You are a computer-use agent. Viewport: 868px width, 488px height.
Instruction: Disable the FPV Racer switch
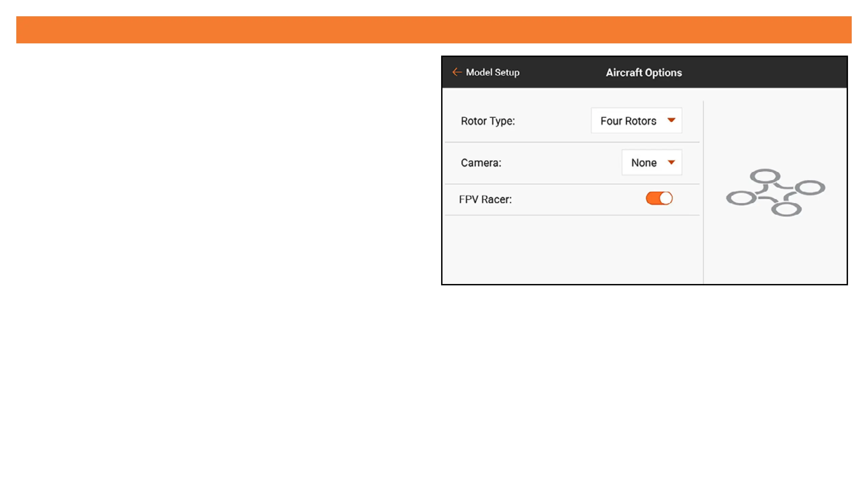659,199
